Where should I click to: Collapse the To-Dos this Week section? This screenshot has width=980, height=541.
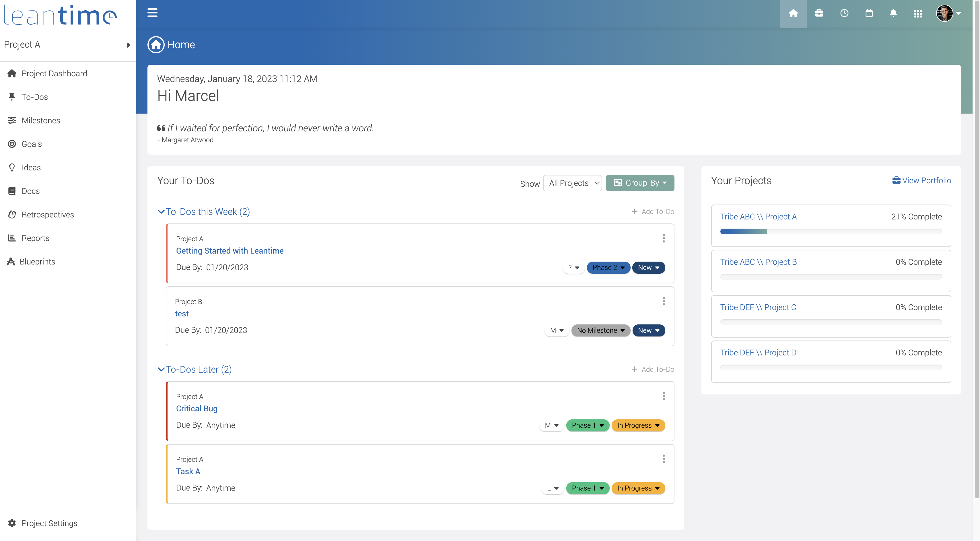(x=161, y=211)
